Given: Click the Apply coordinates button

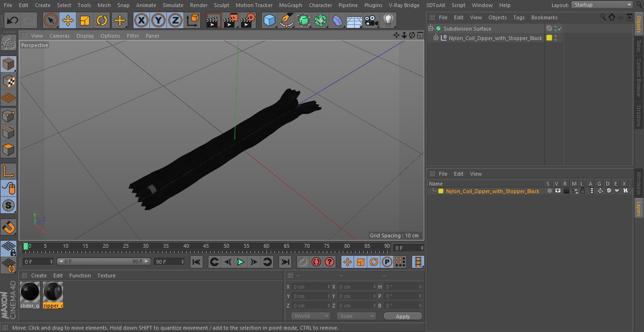Looking at the screenshot, I should pyautogui.click(x=403, y=316).
